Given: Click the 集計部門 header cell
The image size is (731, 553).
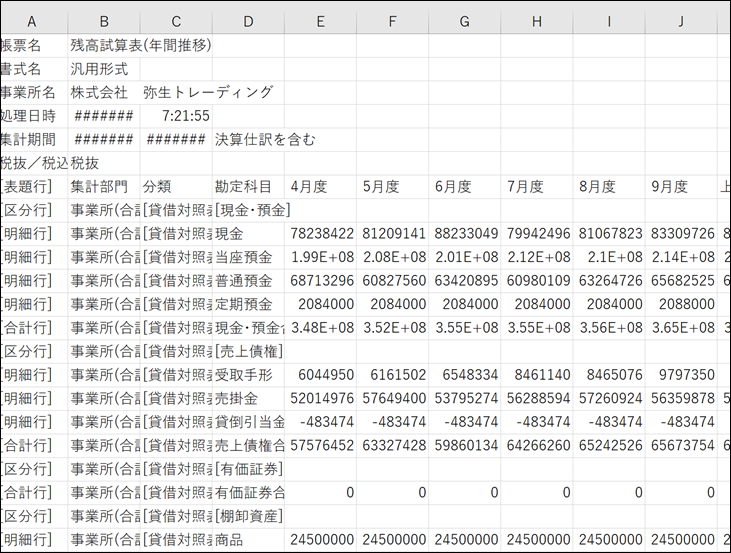Looking at the screenshot, I should [104, 187].
